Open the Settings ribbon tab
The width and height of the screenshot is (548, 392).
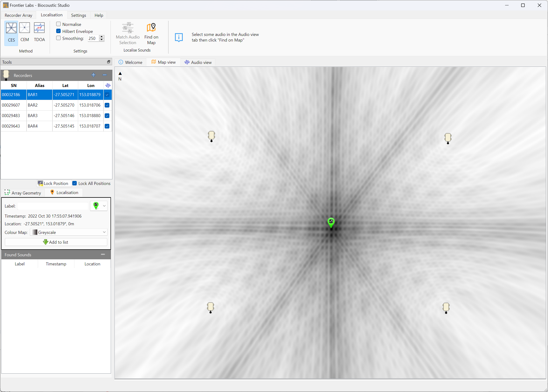click(78, 15)
